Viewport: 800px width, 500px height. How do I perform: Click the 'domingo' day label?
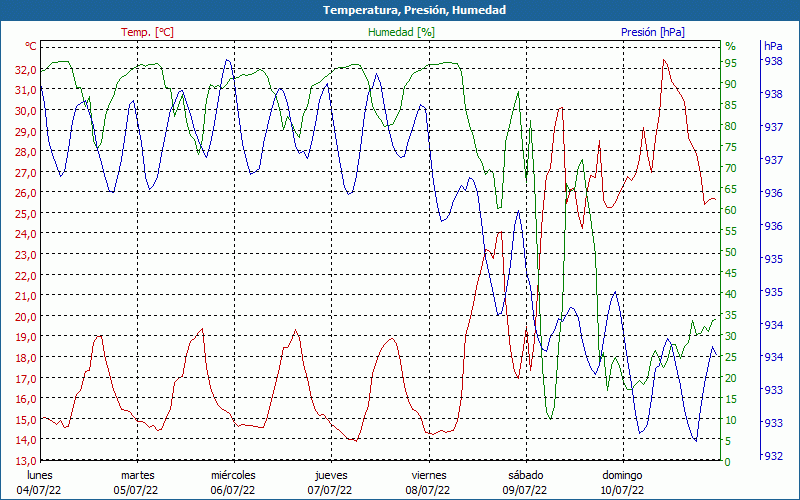622,476
